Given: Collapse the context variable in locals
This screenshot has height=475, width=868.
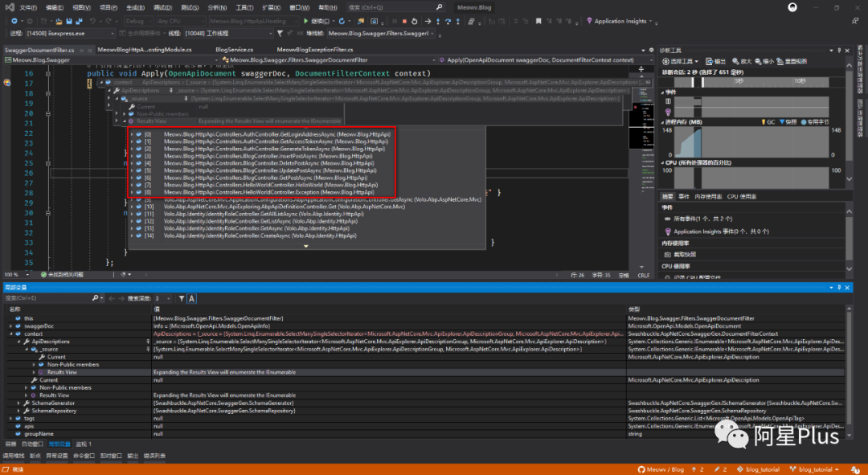Looking at the screenshot, I should pos(10,334).
